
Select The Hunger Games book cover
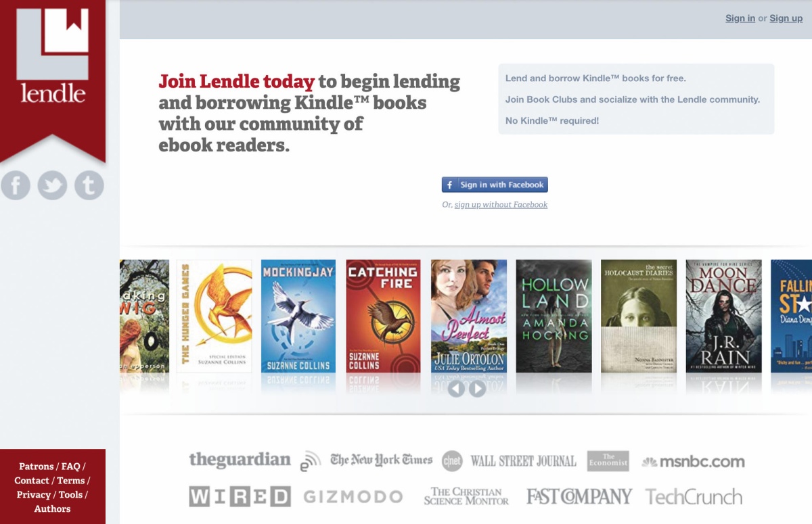pyautogui.click(x=214, y=316)
